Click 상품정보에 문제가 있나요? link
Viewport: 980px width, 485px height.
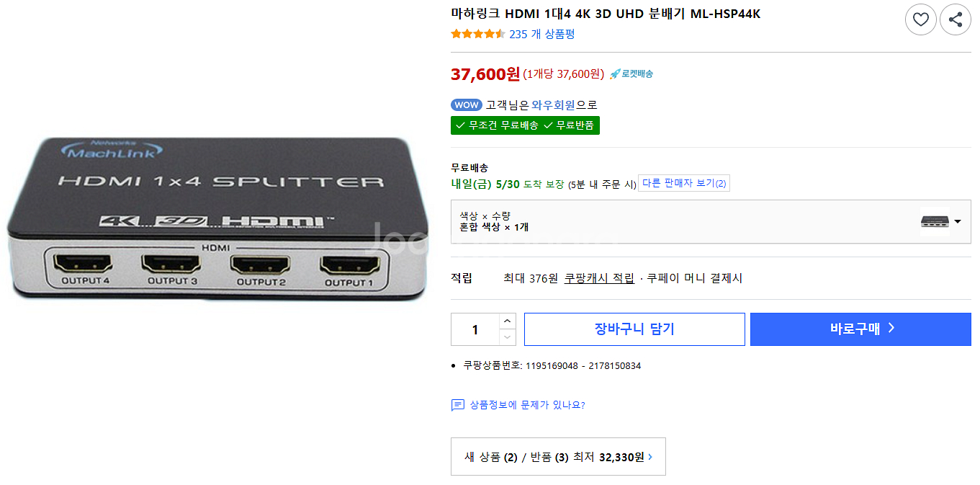pos(527,405)
